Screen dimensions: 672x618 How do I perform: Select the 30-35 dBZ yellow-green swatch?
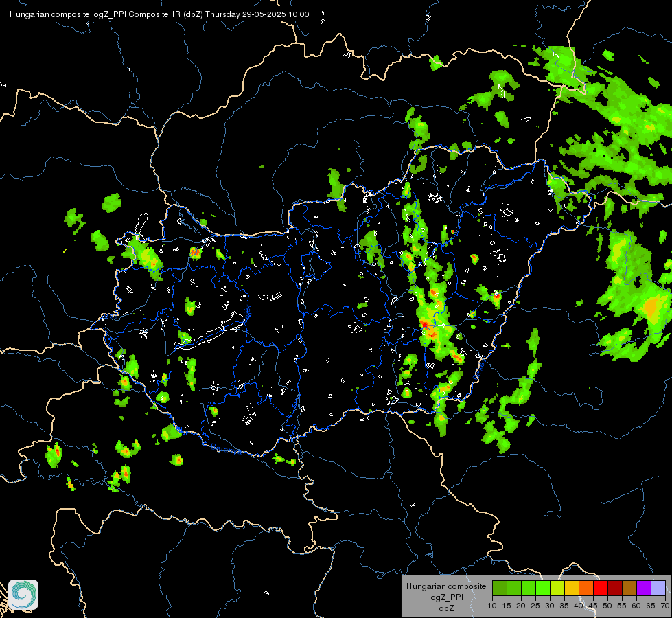click(557, 588)
